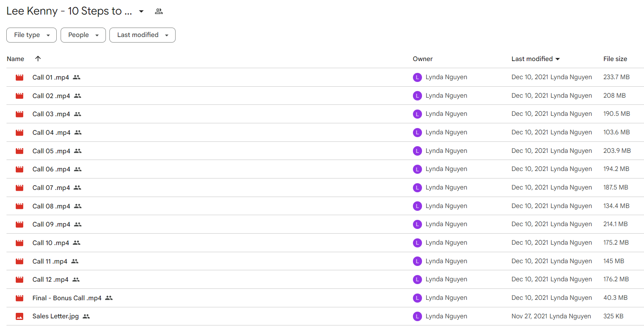This screenshot has width=644, height=329.
Task: Click the video file icon for Call 12 .mp4
Action: 19,280
